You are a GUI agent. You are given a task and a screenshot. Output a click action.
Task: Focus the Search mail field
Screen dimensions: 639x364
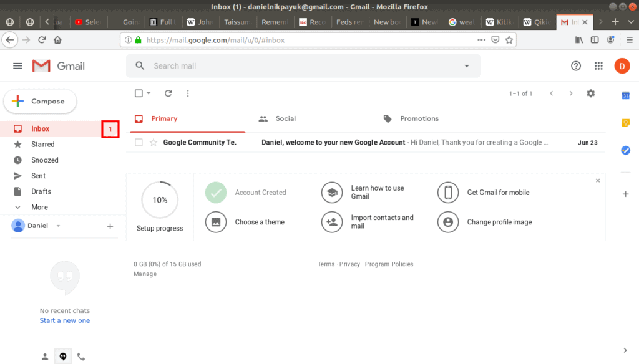304,66
